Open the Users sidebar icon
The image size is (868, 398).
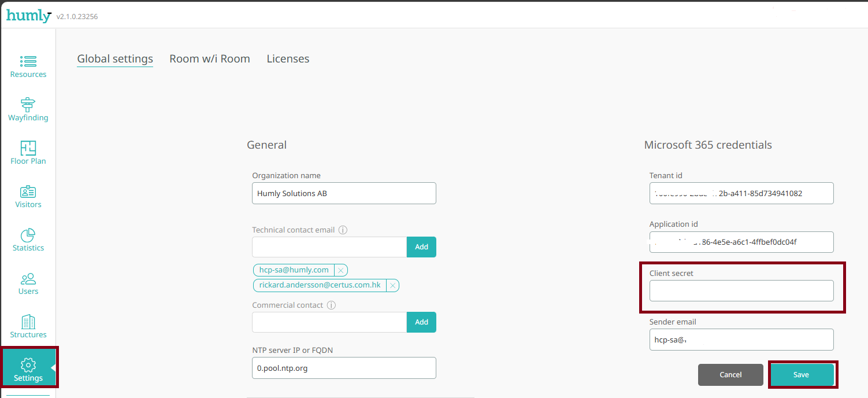(x=28, y=279)
